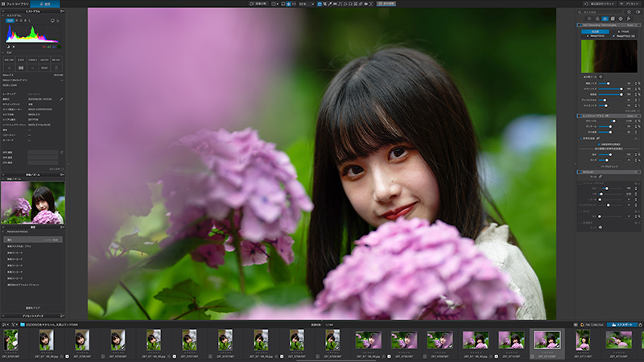Open the Light palette tab icon
This screenshot has width=644, height=362.
[x=589, y=19]
